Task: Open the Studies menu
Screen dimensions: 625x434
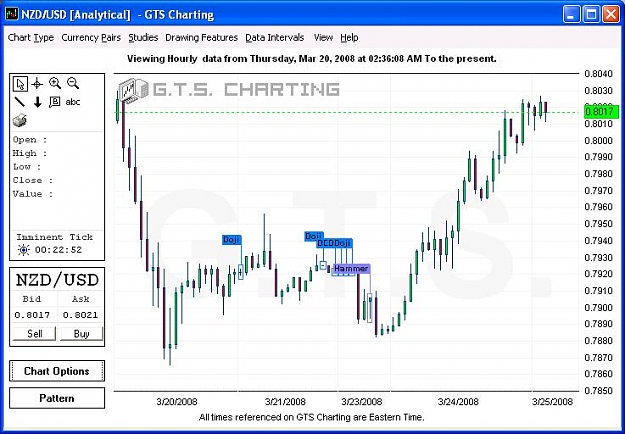Action: tap(143, 37)
